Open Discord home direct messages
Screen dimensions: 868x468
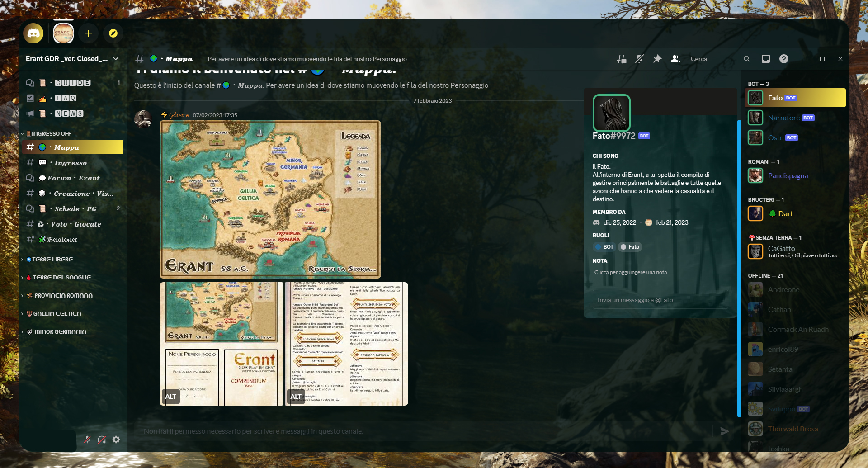point(33,33)
